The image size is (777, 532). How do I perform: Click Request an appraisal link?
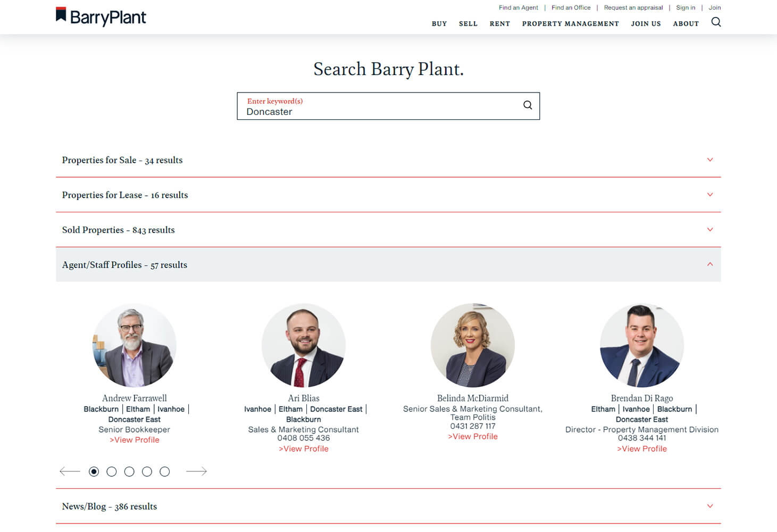point(633,7)
